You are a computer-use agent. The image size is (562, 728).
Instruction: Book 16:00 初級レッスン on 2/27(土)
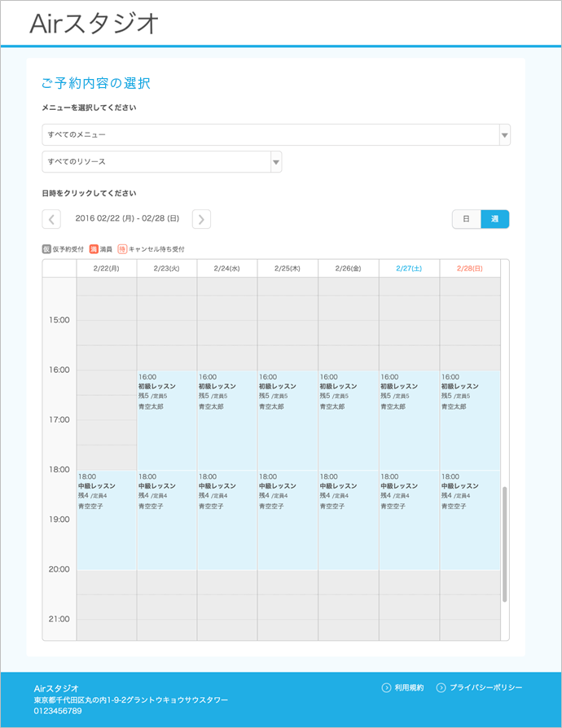click(x=409, y=420)
